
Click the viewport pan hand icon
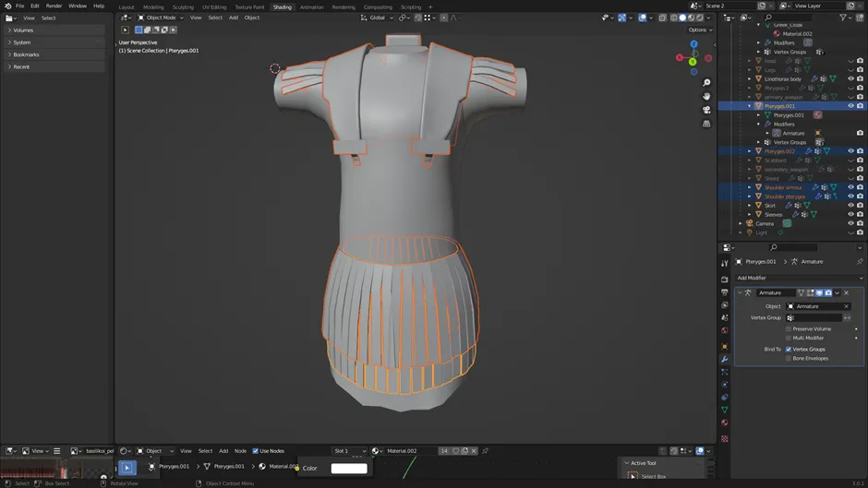[x=706, y=96]
